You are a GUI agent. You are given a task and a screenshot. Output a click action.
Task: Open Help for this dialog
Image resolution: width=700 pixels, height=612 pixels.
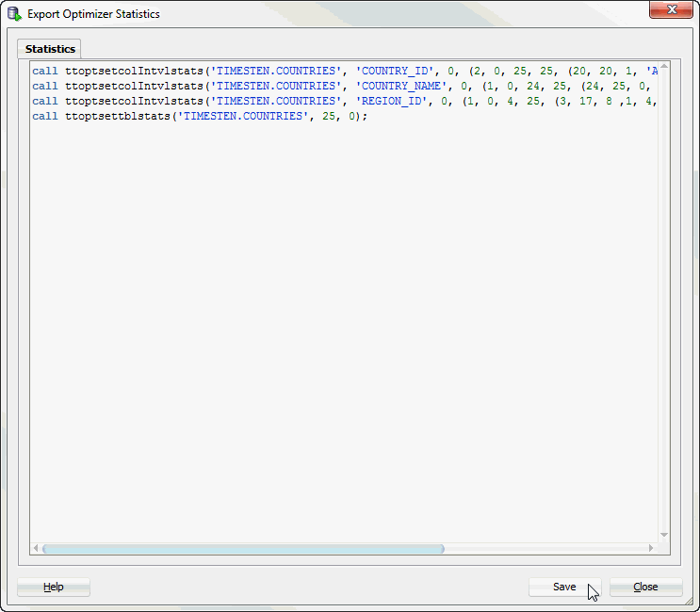click(53, 587)
